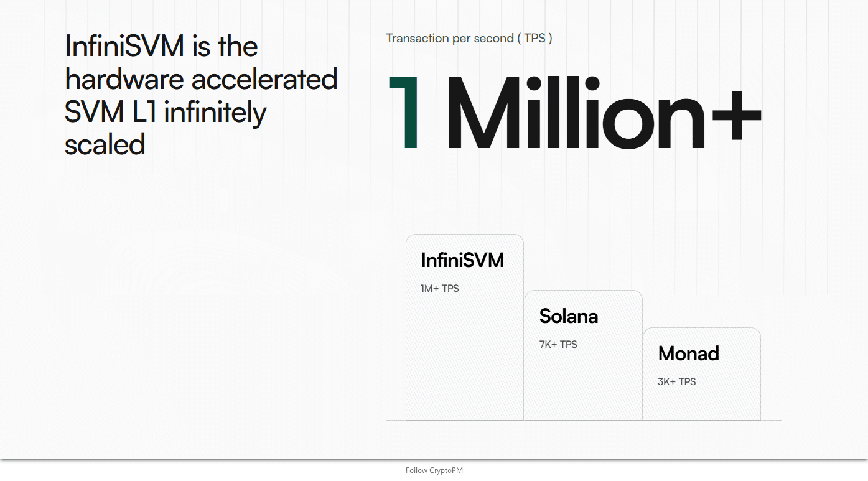
Task: Click the word scaled in heading
Action: coord(105,145)
